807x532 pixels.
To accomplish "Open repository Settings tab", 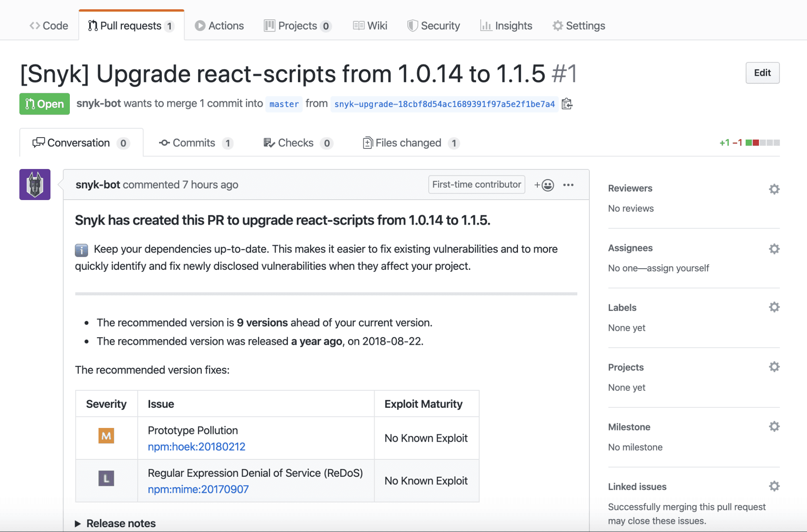I will pyautogui.click(x=579, y=26).
